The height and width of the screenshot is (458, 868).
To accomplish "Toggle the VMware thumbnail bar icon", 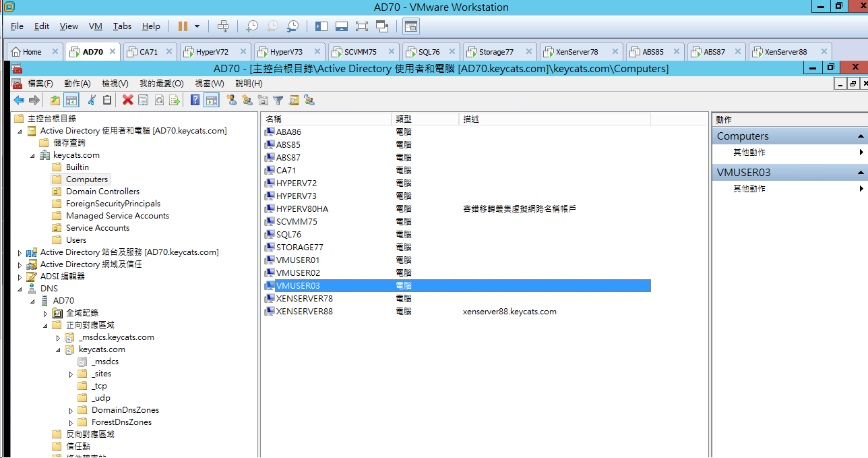I will click(x=341, y=26).
